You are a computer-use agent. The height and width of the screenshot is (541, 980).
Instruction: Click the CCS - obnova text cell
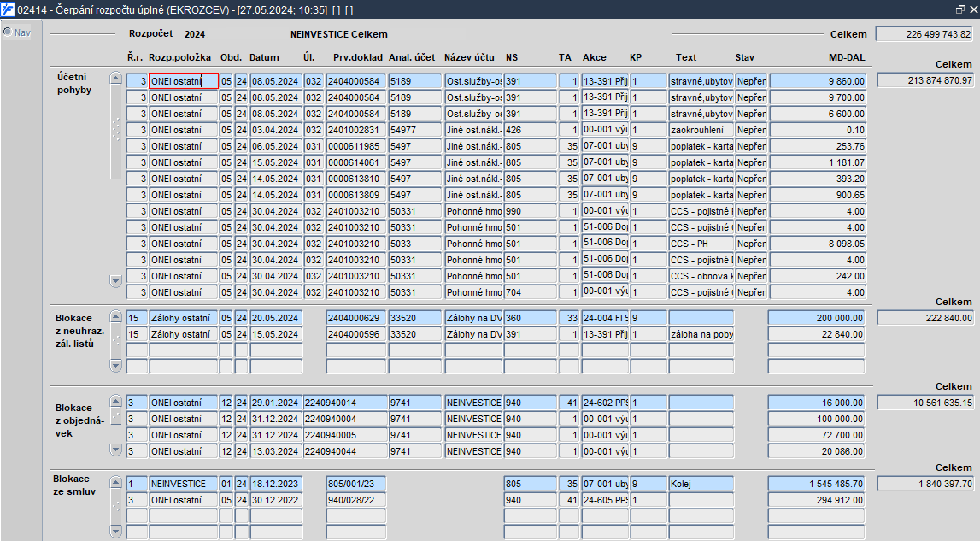point(701,276)
